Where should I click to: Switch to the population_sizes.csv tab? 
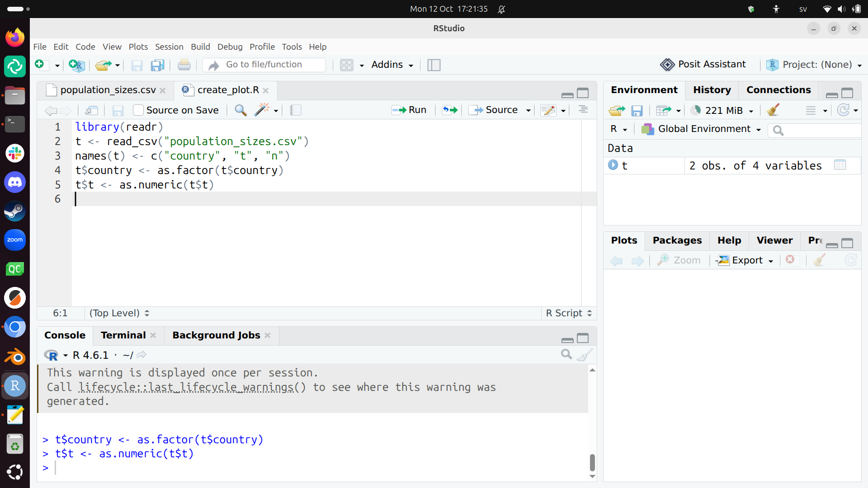click(108, 90)
